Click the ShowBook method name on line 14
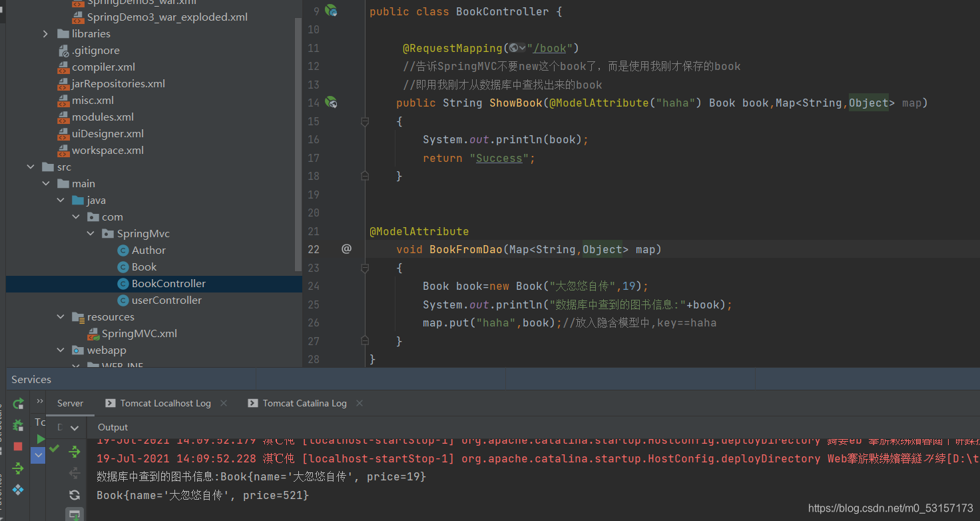The width and height of the screenshot is (980, 521). pos(516,103)
